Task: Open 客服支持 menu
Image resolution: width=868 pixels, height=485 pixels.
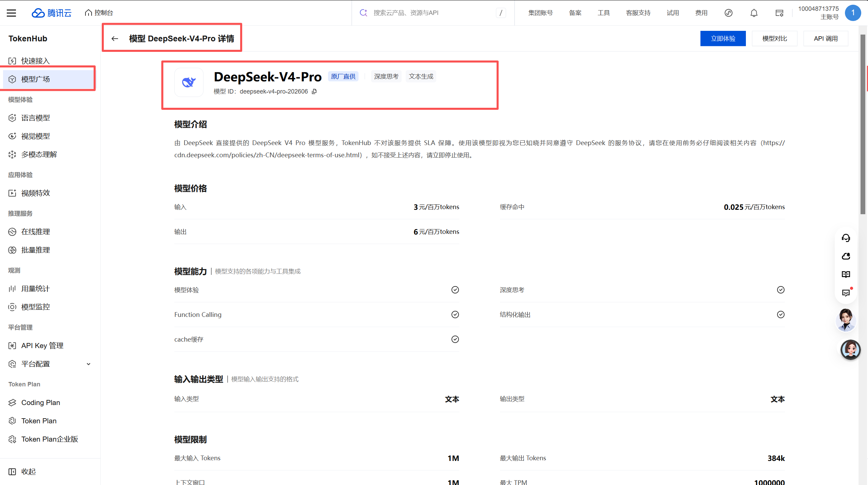Action: point(638,13)
